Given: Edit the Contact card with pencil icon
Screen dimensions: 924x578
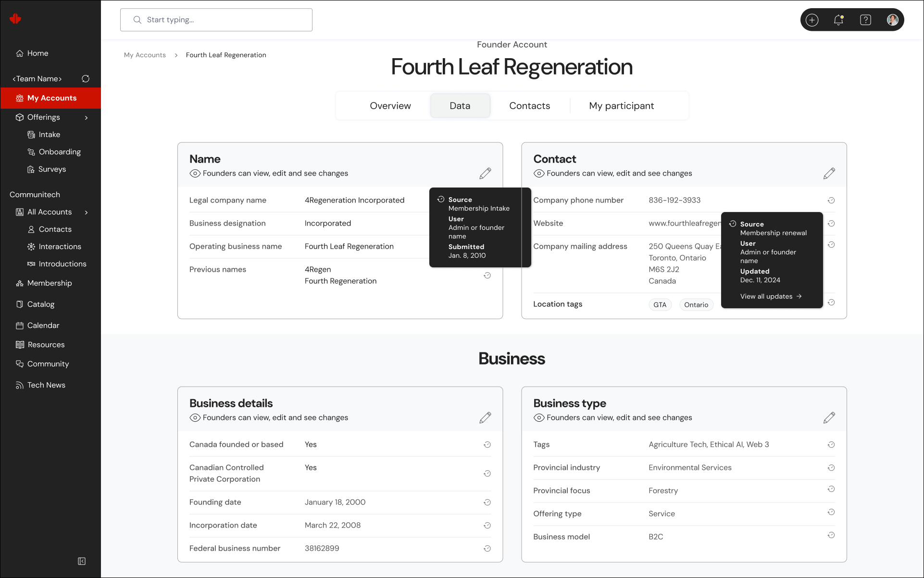Looking at the screenshot, I should 829,173.
